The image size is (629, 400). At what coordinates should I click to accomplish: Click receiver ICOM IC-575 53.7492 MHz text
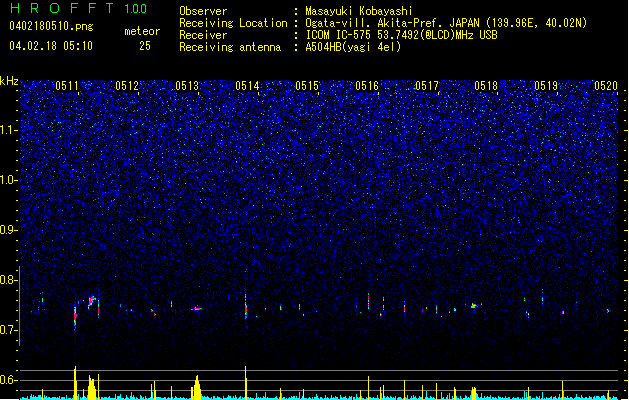[401, 35]
